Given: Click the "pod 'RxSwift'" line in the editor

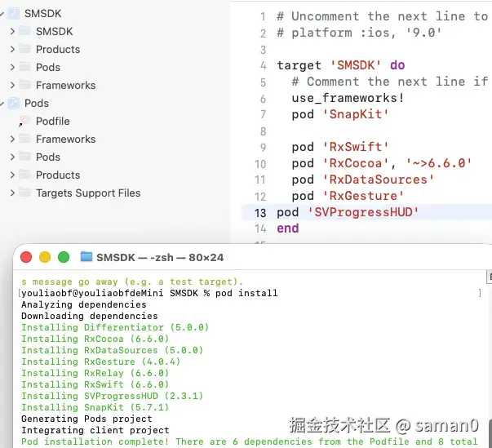Looking at the screenshot, I should 340,147.
